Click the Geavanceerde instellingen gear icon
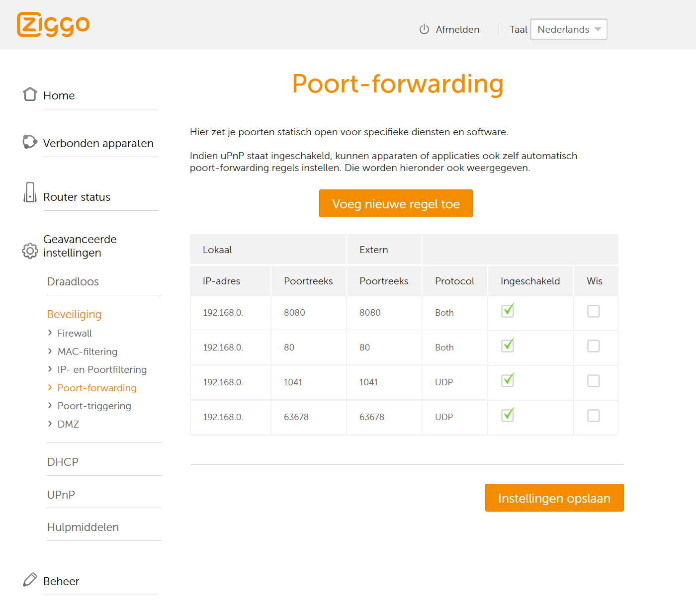 tap(30, 251)
